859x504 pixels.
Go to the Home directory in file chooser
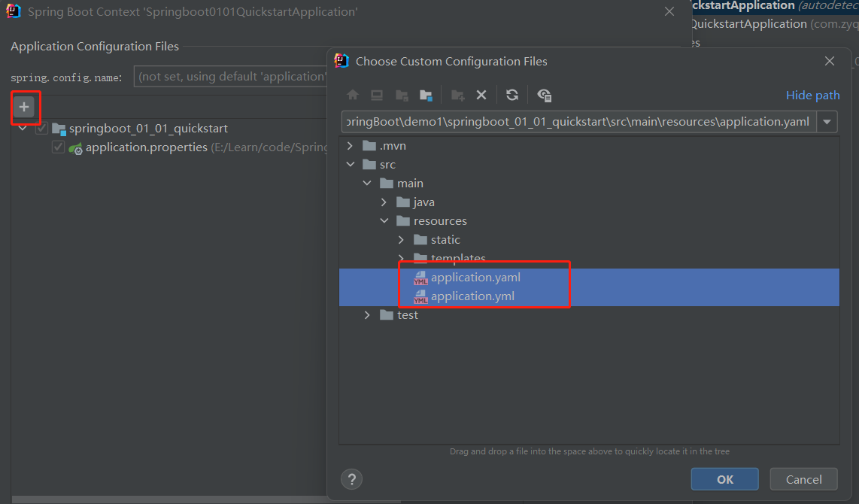click(x=353, y=95)
